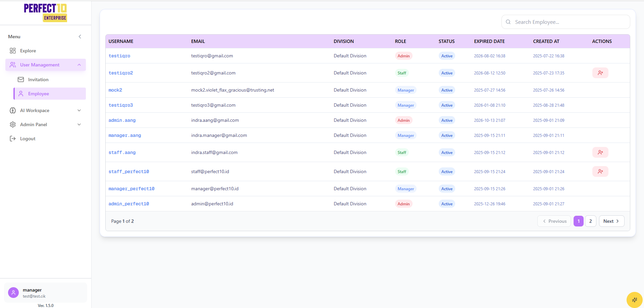Screen dimensions: 644x308
Task: Click email admin@perfect10.id
Action: pos(212,204)
